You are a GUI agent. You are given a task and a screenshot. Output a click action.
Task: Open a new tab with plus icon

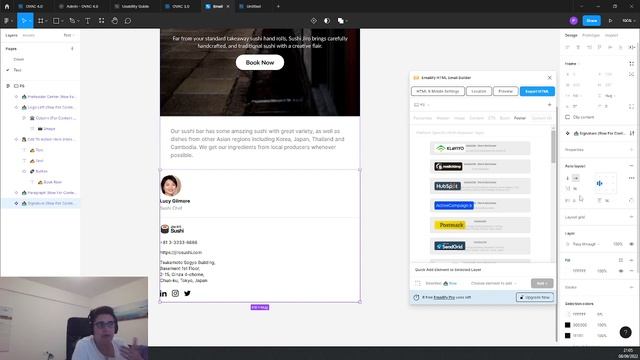pos(278,7)
